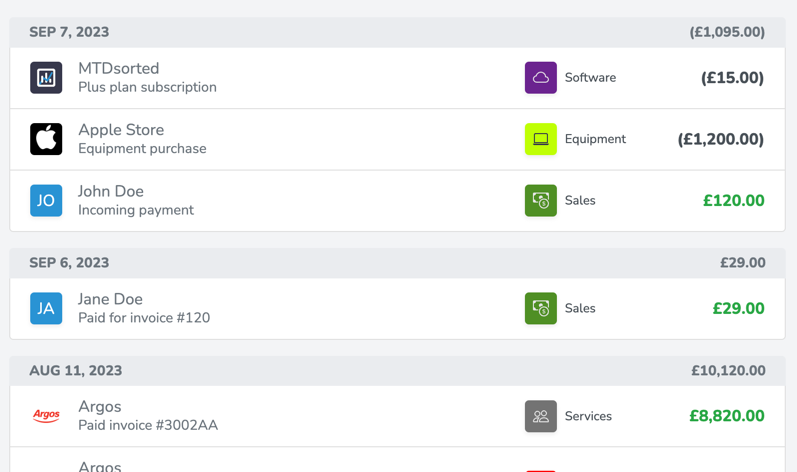797x472 pixels.
Task: Click the MTDsorted logo icon
Action: (46, 78)
